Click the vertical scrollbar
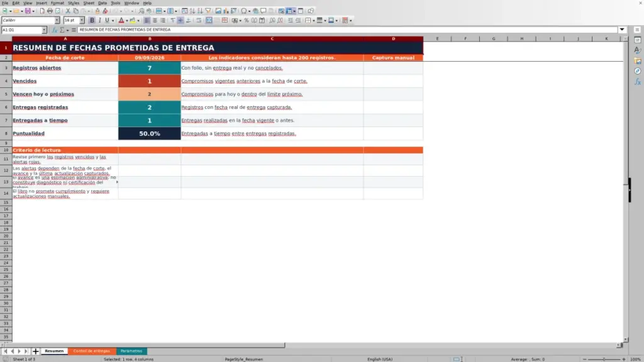The width and height of the screenshot is (644, 362). click(626, 189)
